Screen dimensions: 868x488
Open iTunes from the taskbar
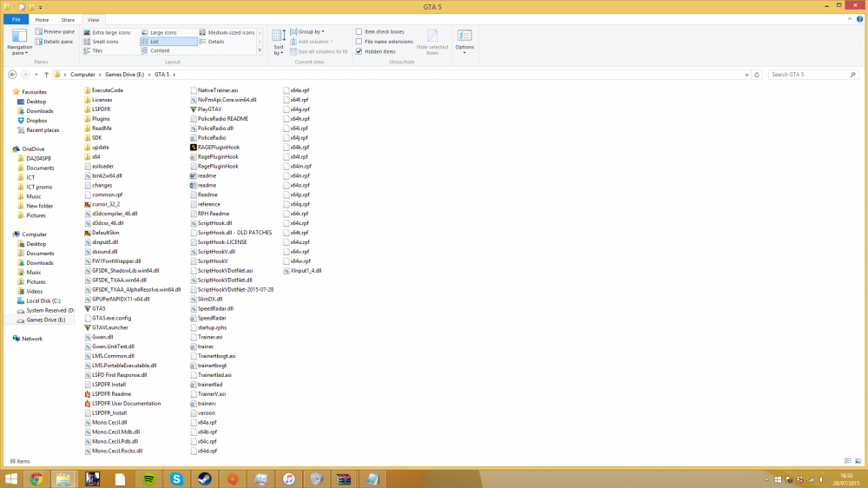pyautogui.click(x=288, y=479)
